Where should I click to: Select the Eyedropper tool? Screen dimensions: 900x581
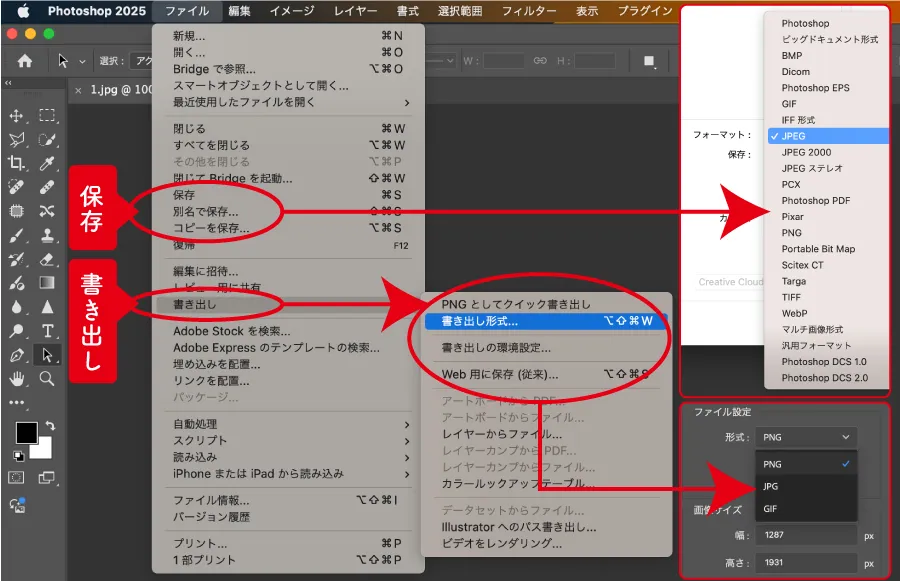click(x=47, y=164)
